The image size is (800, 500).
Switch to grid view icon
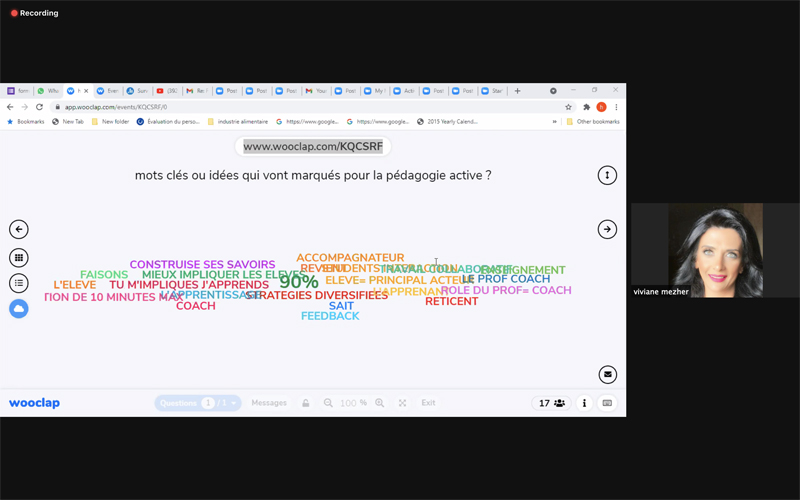18,258
